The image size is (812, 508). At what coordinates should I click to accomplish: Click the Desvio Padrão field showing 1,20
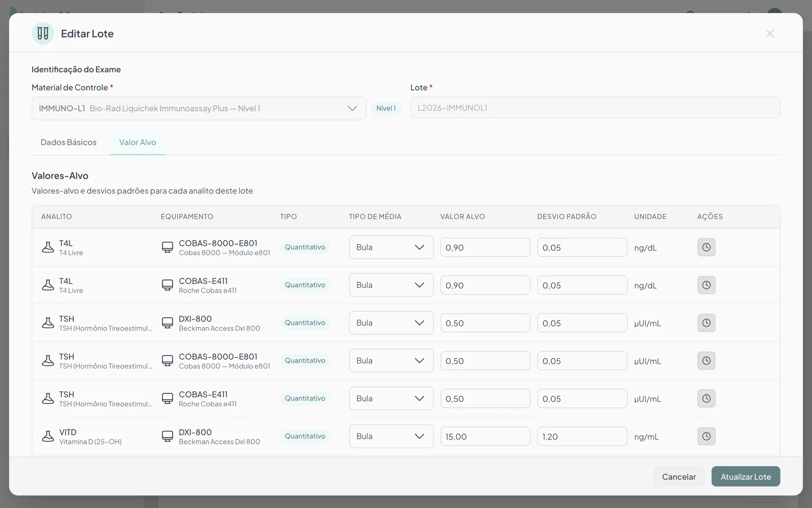pos(582,436)
